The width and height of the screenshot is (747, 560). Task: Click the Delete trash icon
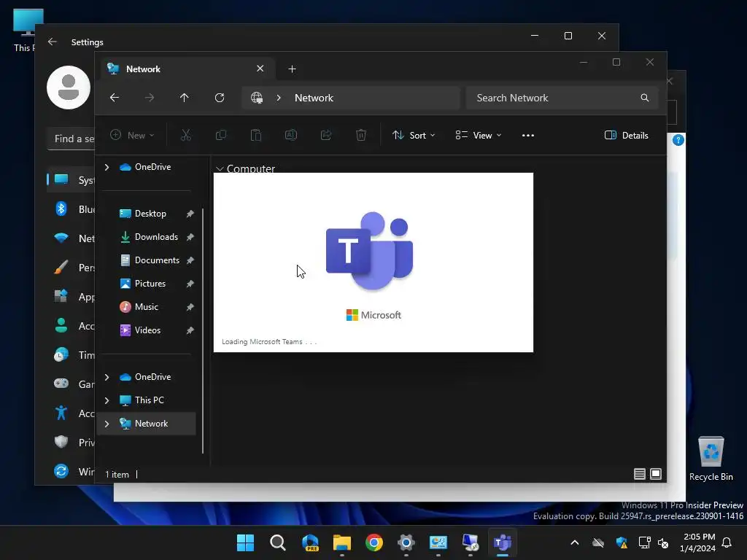click(x=361, y=135)
